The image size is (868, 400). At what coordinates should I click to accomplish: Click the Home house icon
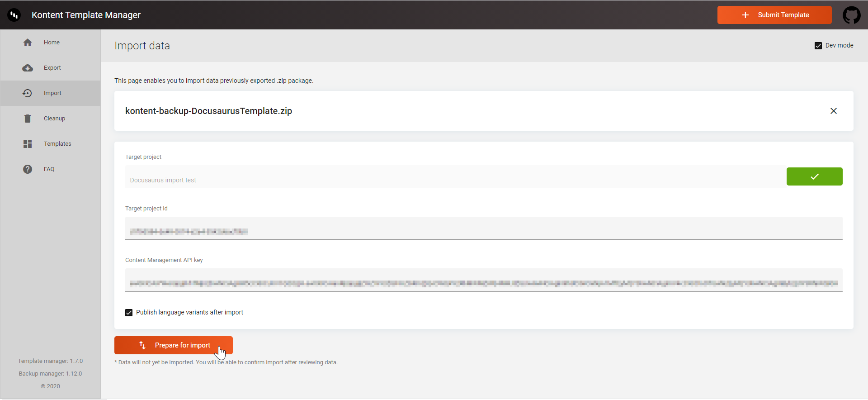click(x=28, y=43)
